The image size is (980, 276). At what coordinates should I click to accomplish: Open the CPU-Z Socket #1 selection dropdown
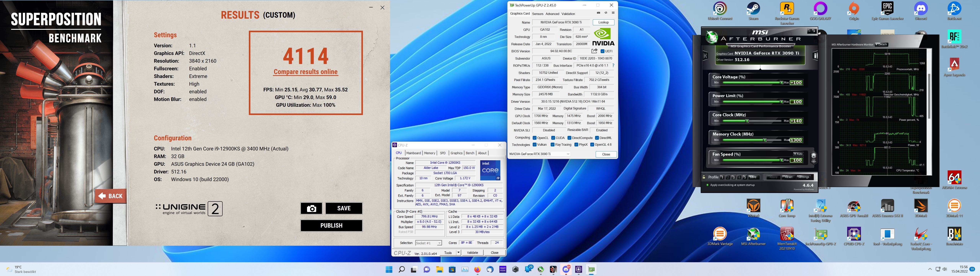click(x=428, y=243)
